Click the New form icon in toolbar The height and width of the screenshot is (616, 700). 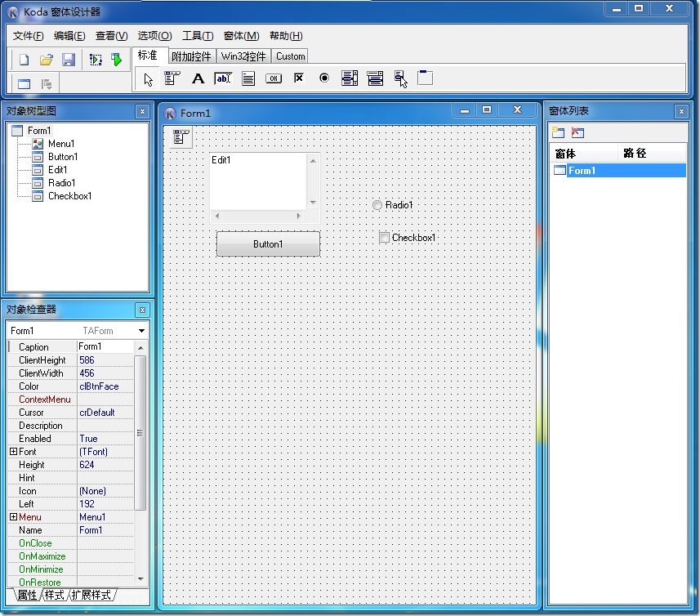tap(25, 60)
